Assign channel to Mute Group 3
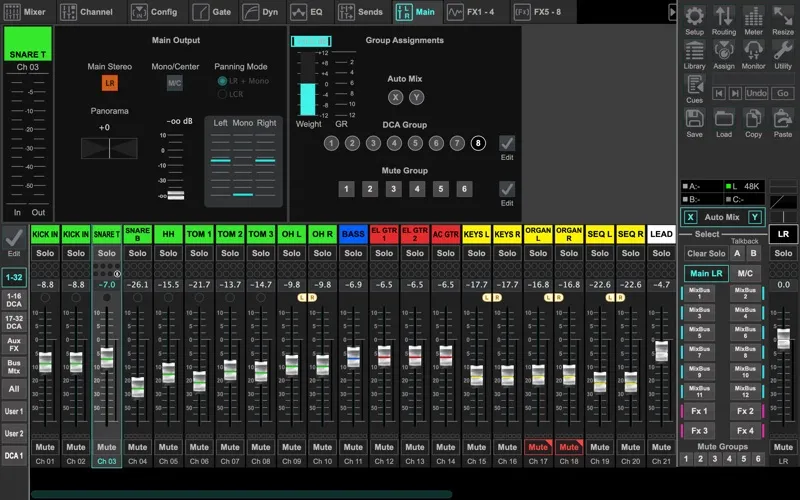Screen dimensions: 800x500 pos(393,189)
